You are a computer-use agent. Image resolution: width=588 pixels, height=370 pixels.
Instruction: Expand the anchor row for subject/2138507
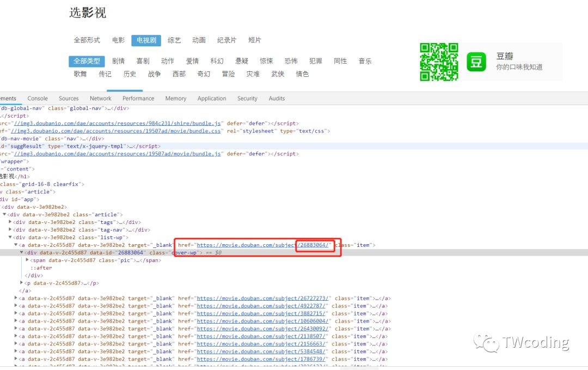16,336
